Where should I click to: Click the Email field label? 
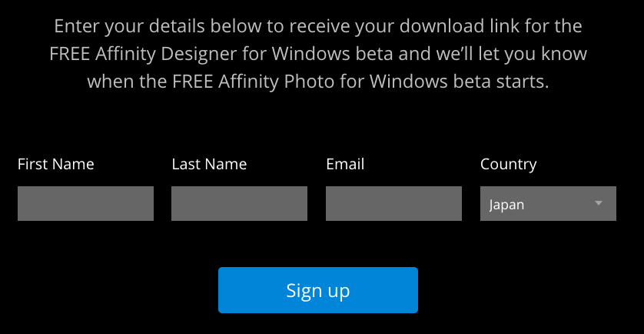click(x=345, y=164)
